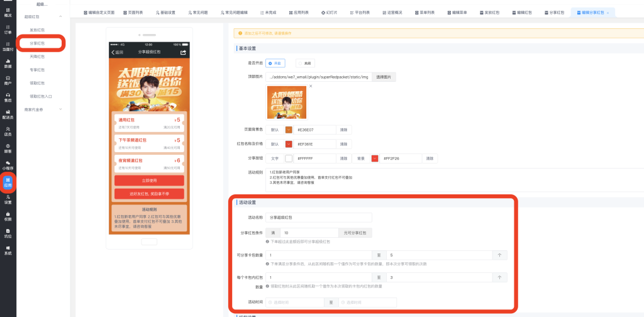Open 权限 (Permissions) lock icon
Viewport: 644px width, 317px height.
[8, 216]
